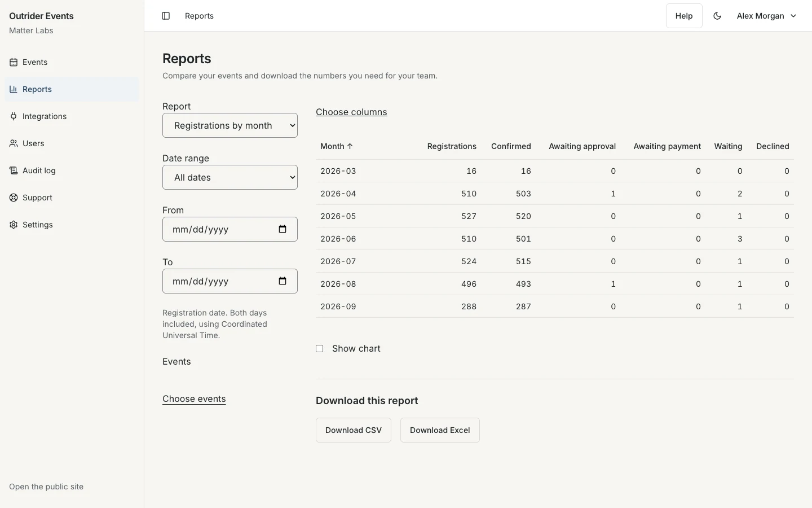Image resolution: width=812 pixels, height=508 pixels.
Task: Click the Confirmed column header
Action: (511, 146)
